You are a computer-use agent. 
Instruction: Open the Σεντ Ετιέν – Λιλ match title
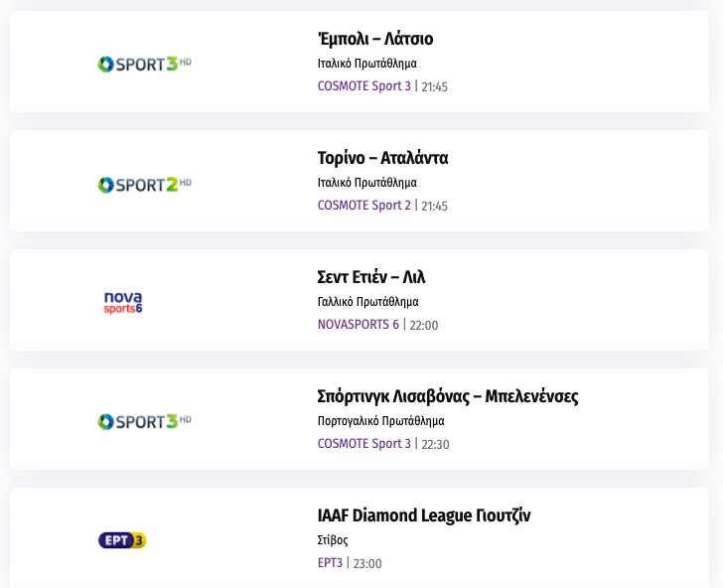coord(371,277)
